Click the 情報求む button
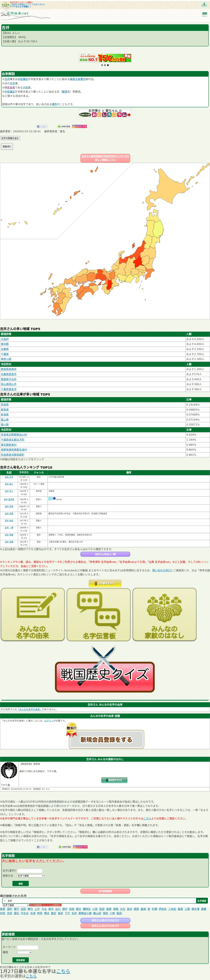The image size is (210, 980). tap(7, 147)
